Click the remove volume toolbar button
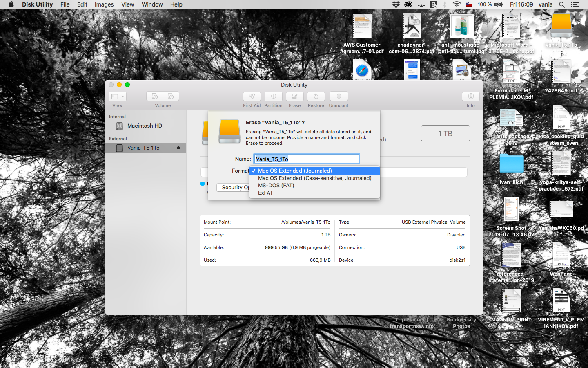Screen dimensions: 588x368 tap(171, 96)
